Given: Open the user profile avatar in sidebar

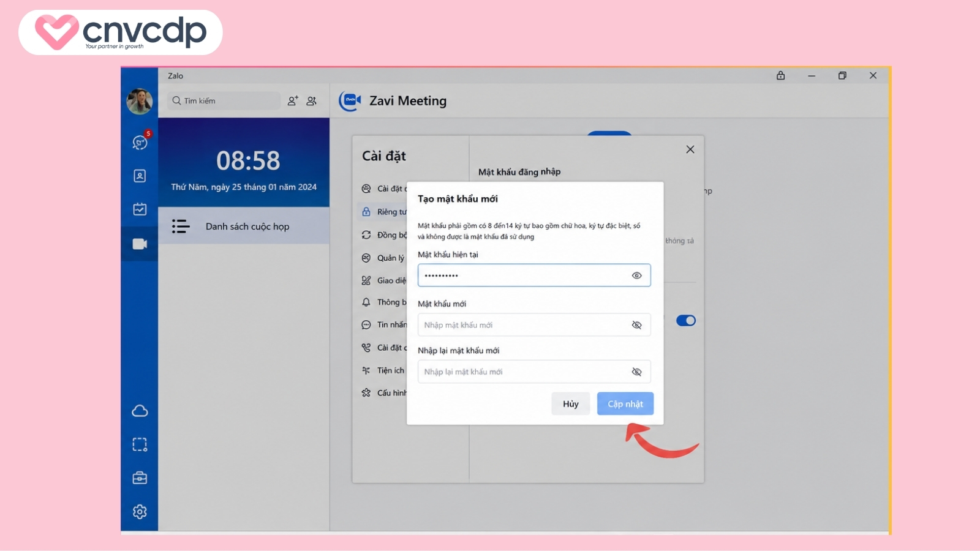Looking at the screenshot, I should click(140, 101).
